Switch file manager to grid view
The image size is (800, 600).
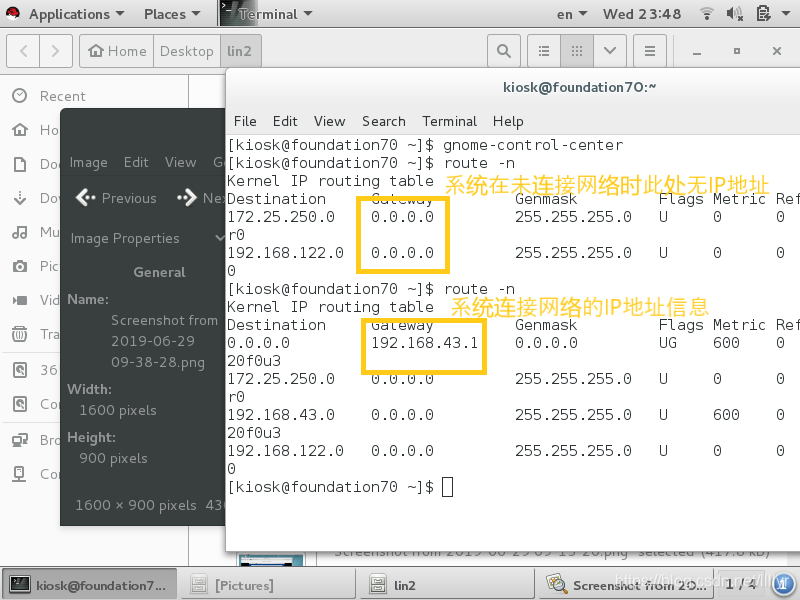coord(577,51)
